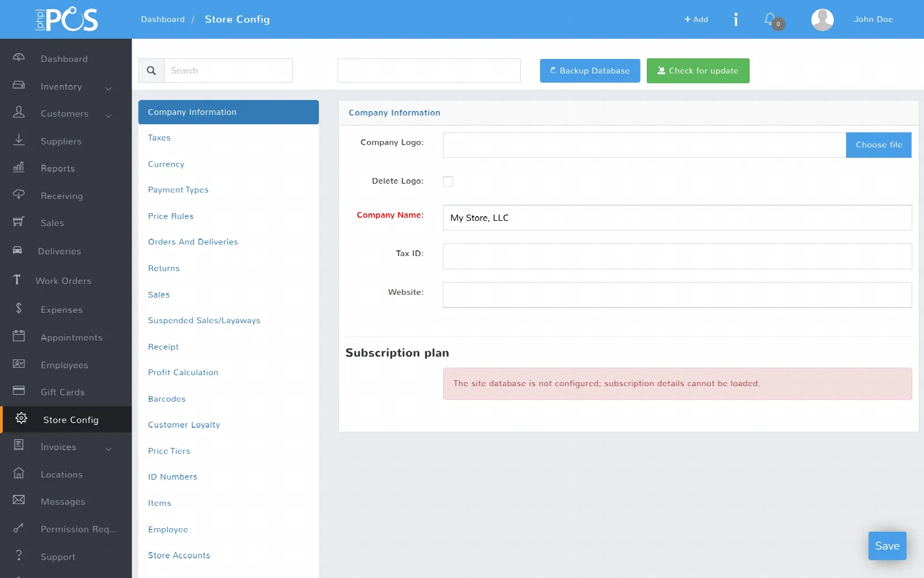Click the Customers person icon
Viewport: 924px width, 578px height.
point(19,112)
